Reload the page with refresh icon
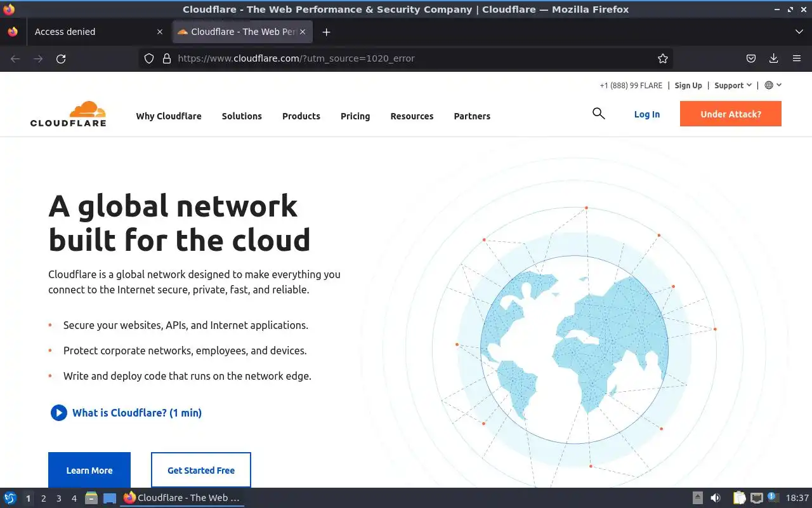Viewport: 812px width, 508px height. click(x=61, y=58)
